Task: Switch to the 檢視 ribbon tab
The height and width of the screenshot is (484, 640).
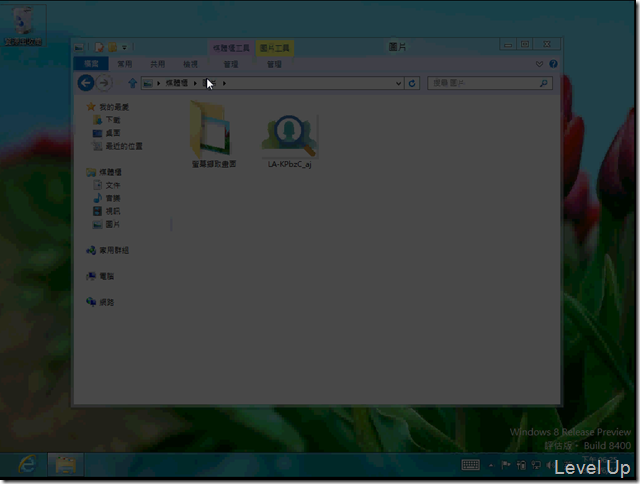Action: click(x=190, y=64)
